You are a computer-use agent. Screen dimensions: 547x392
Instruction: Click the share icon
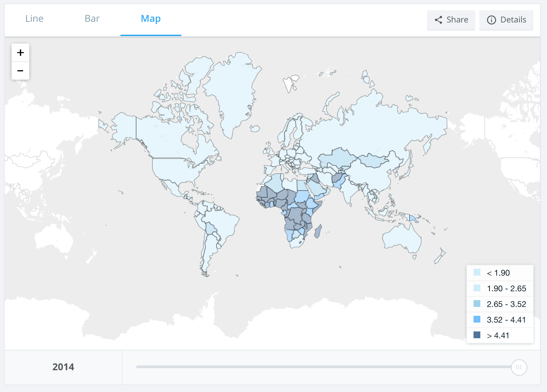[x=438, y=20]
